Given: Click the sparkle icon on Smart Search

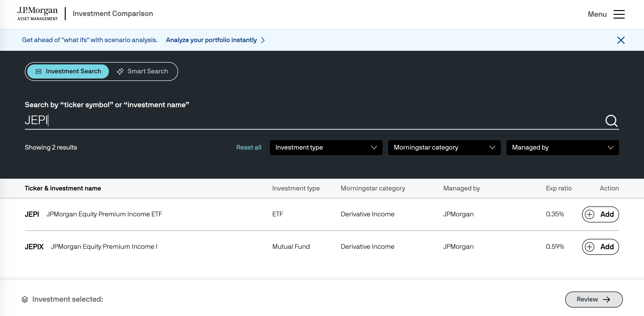Looking at the screenshot, I should 120,71.
